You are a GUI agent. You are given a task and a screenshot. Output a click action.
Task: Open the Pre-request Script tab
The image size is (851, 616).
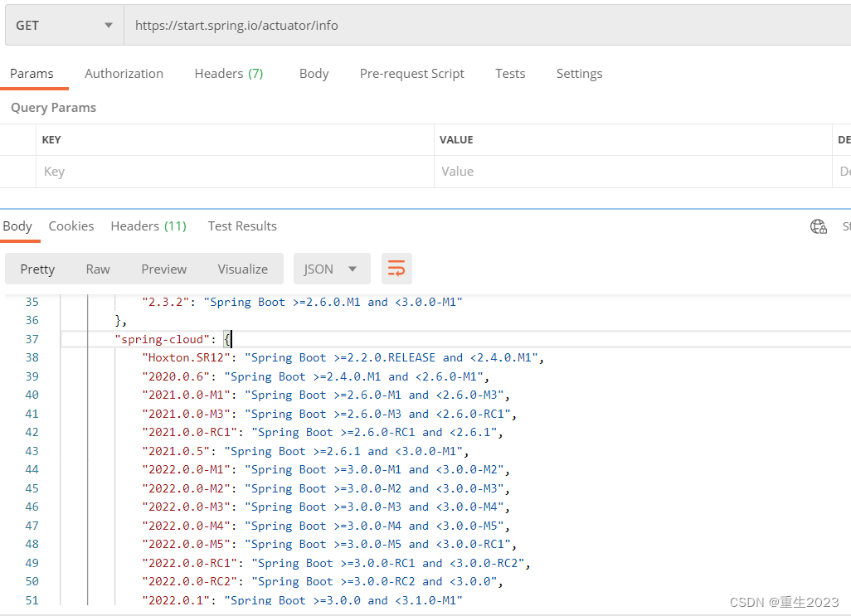point(411,74)
